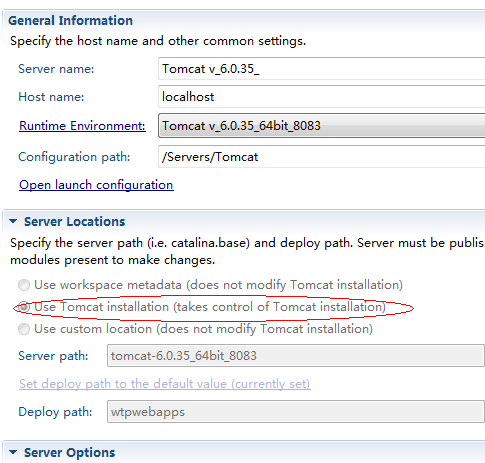Click the Server path text field
The height and width of the screenshot is (463, 485).
coord(296,356)
